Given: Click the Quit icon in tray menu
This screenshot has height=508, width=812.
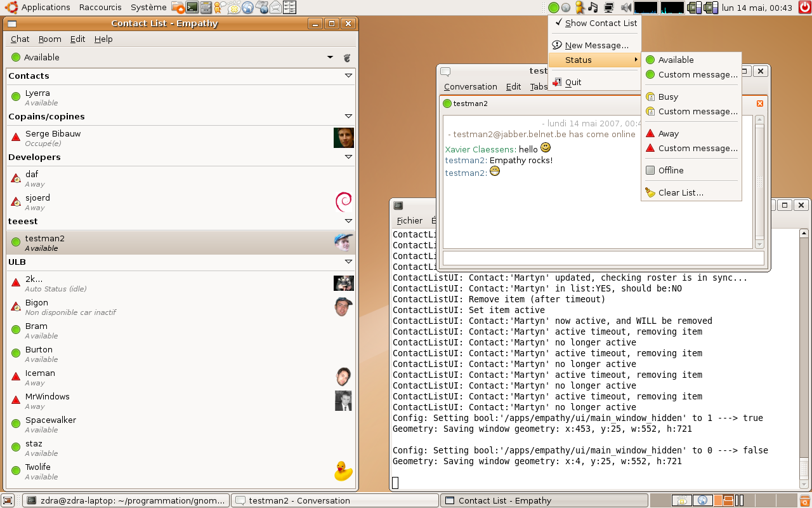Looking at the screenshot, I should pyautogui.click(x=557, y=83).
